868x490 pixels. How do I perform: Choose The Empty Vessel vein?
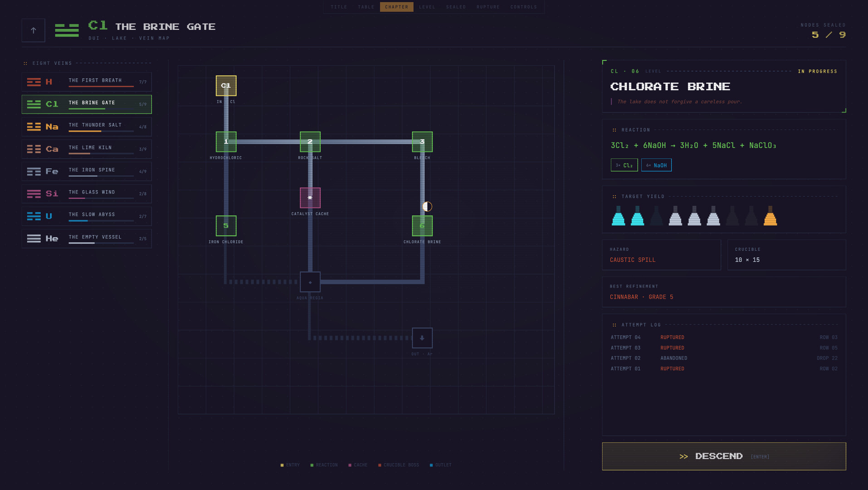coord(87,239)
